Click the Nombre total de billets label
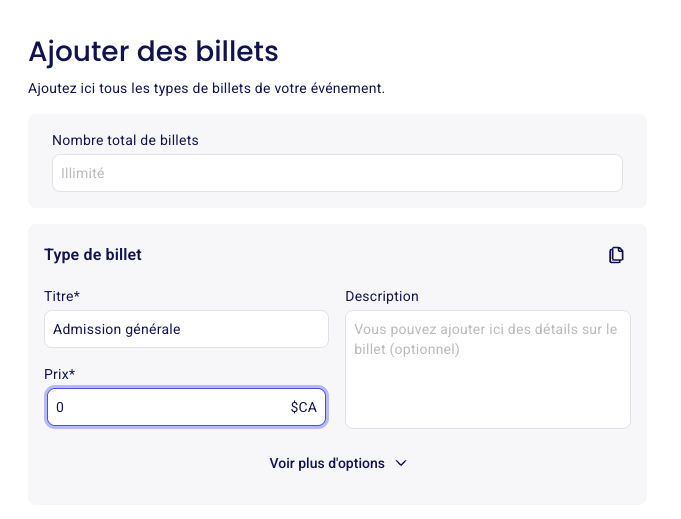The width and height of the screenshot is (681, 519). pyautogui.click(x=125, y=140)
